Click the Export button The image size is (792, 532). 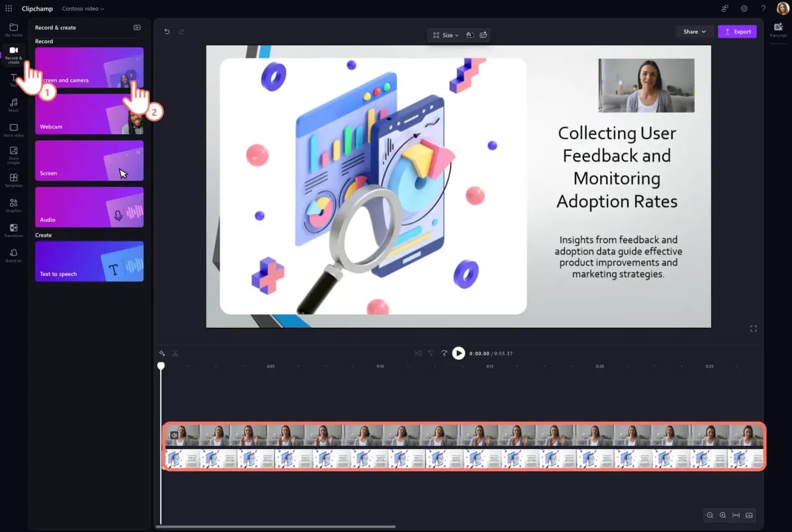coord(737,31)
